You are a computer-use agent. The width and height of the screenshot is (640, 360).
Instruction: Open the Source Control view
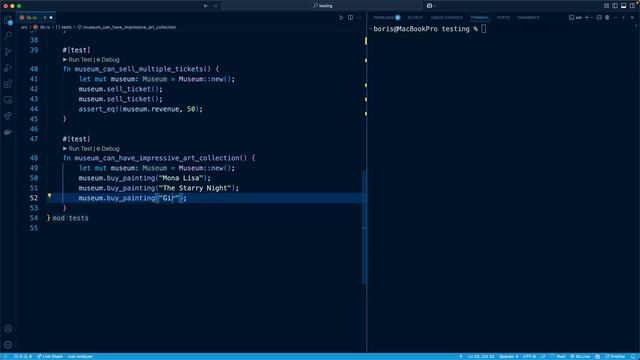point(8,52)
